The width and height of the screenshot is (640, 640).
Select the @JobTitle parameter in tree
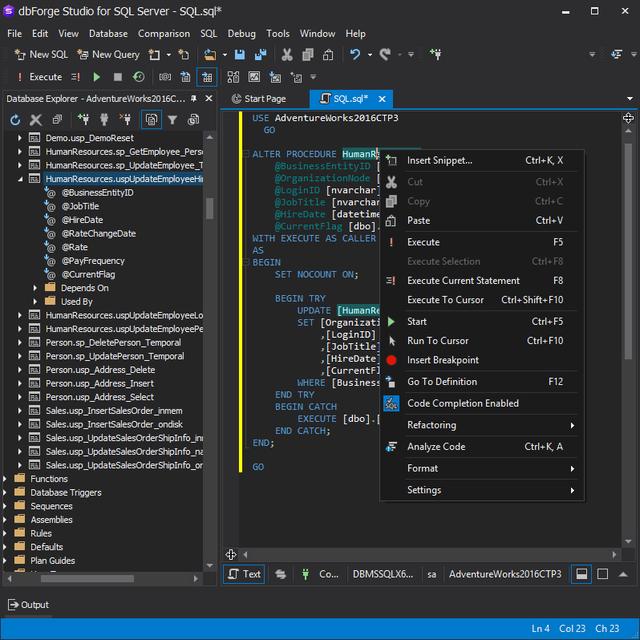point(80,206)
